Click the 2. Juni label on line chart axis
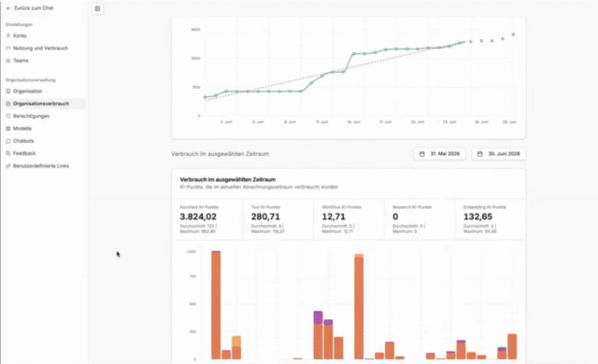Viewport: 598px width, 364px height. [226, 122]
